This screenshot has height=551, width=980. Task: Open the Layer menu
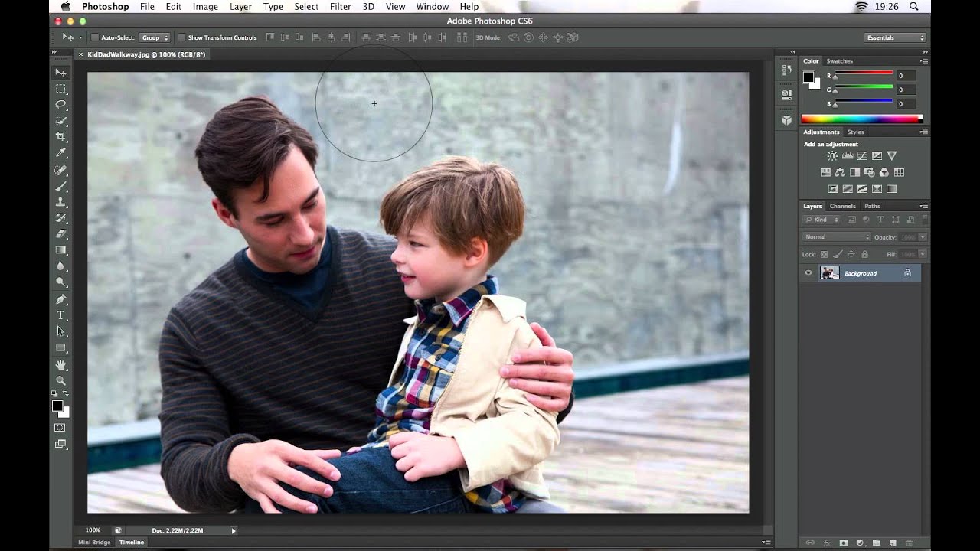click(x=240, y=7)
